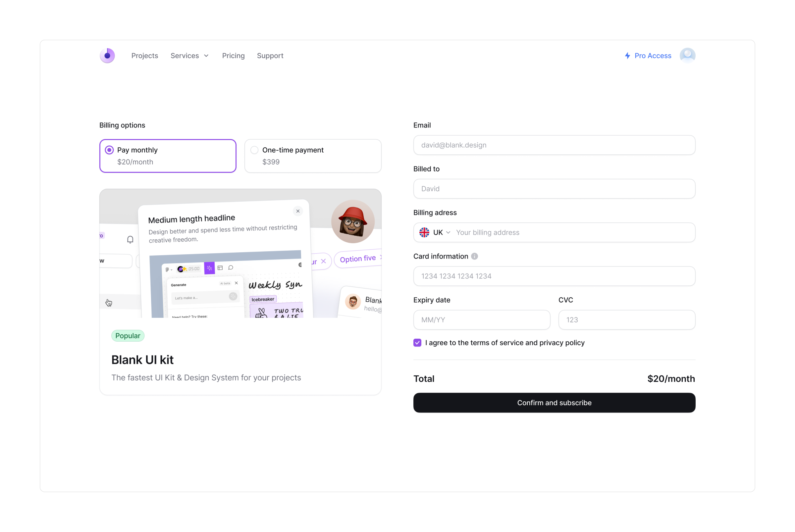The image size is (795, 532).
Task: Click the Confirm and subscribe button
Action: click(554, 403)
